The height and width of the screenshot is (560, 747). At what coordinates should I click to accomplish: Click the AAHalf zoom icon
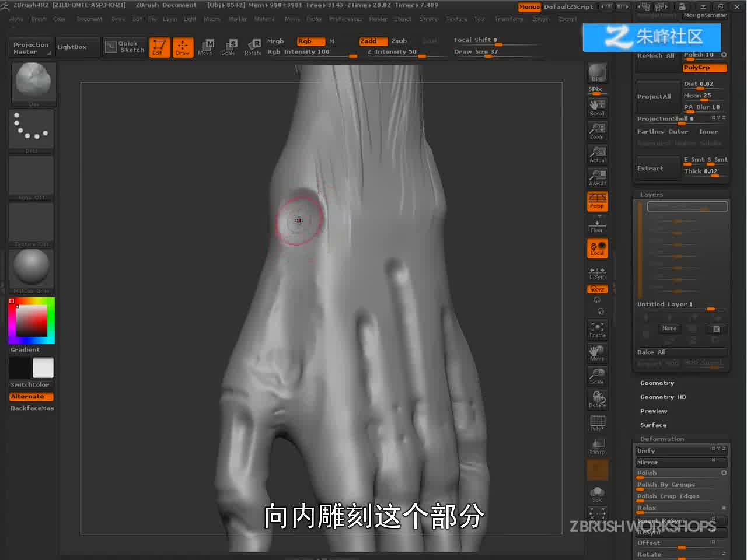597,177
